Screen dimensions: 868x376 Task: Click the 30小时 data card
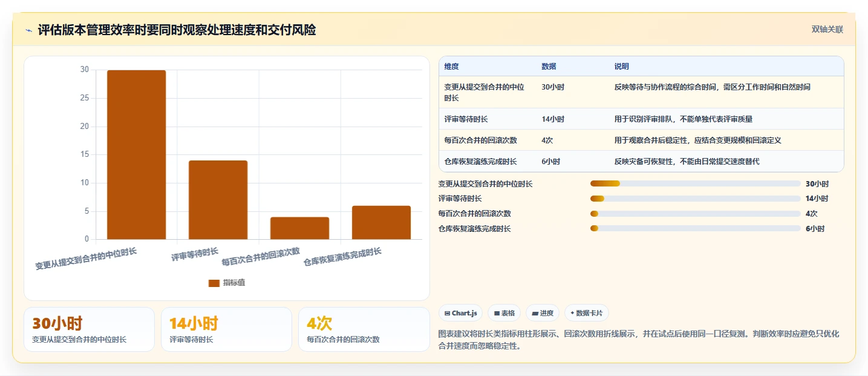tap(89, 329)
